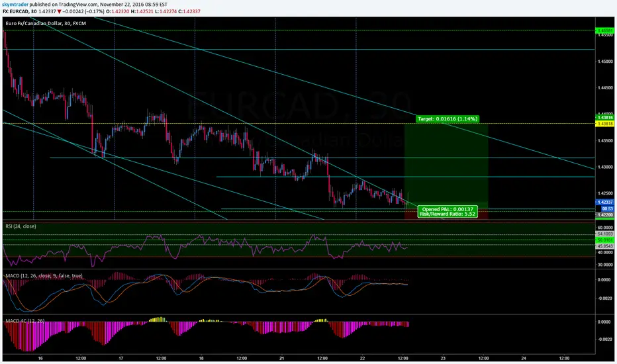The height and width of the screenshot is (364, 617).
Task: Click the green 1.45581 price label
Action: (605, 30)
